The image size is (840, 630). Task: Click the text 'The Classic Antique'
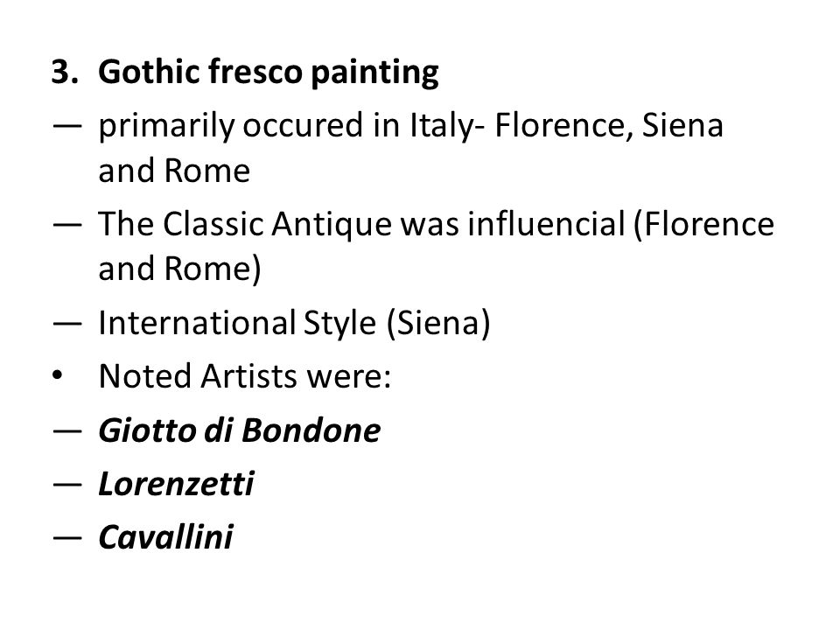[x=245, y=224]
